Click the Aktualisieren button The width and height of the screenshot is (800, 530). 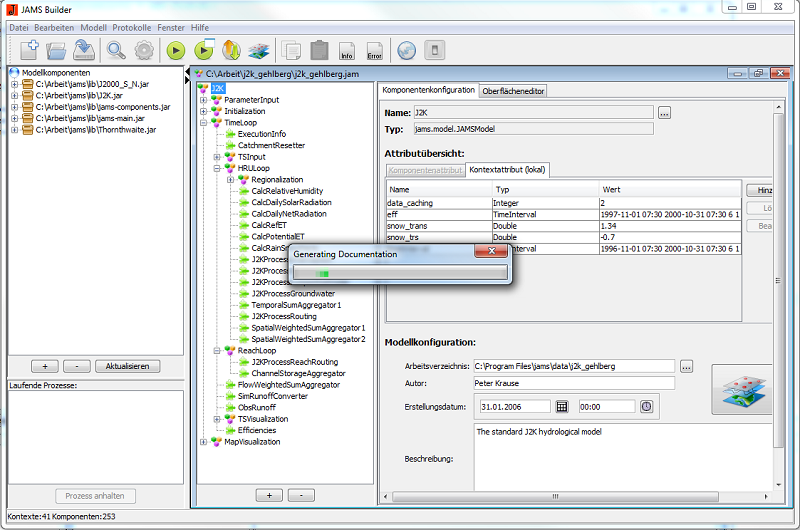127,366
